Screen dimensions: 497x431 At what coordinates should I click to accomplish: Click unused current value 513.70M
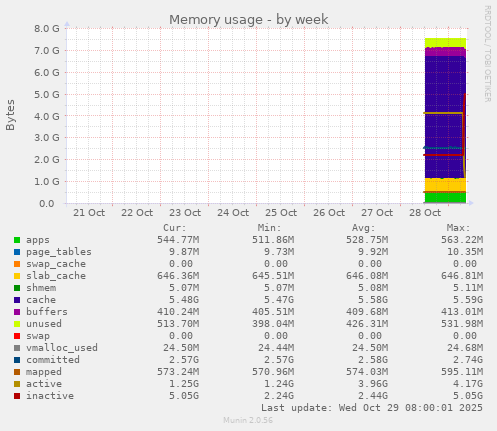point(178,324)
